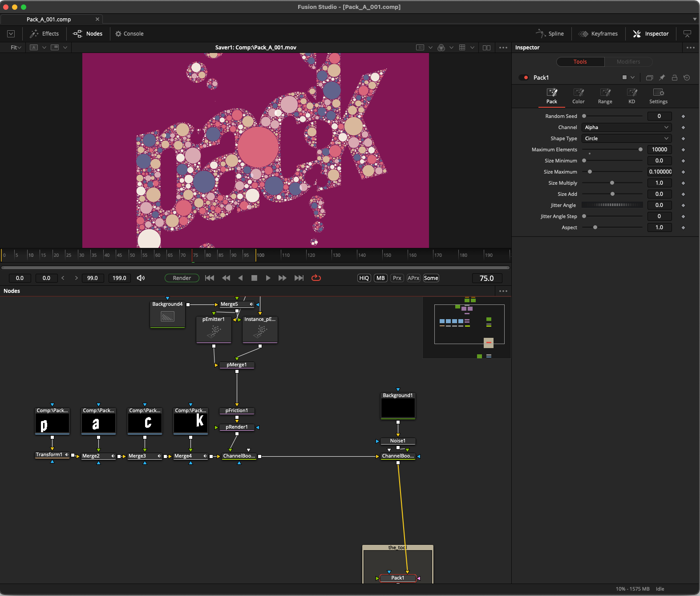Switch to the Modifiers tab in Inspector
Viewport: 700px width, 596px height.
[628, 62]
